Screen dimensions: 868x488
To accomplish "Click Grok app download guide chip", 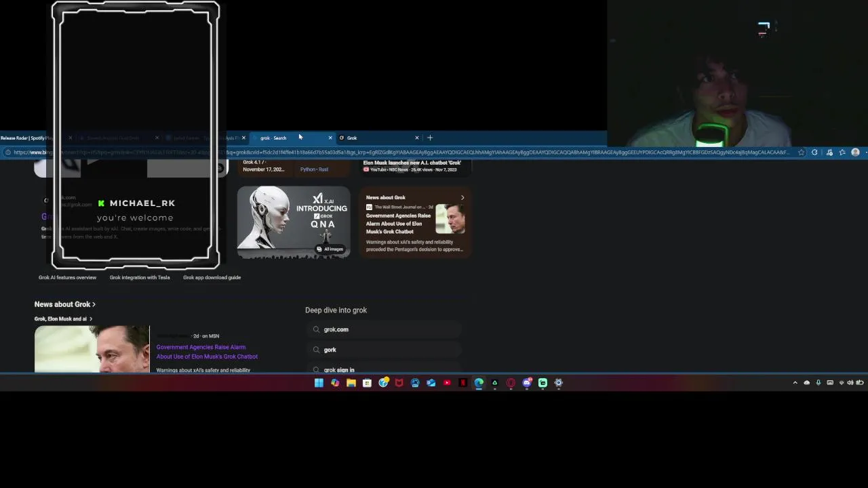I will coord(212,277).
